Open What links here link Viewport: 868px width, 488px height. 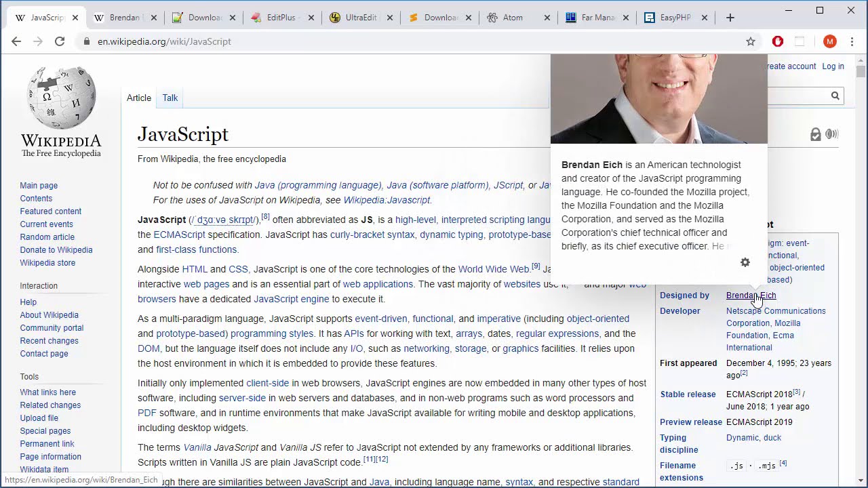coord(48,392)
